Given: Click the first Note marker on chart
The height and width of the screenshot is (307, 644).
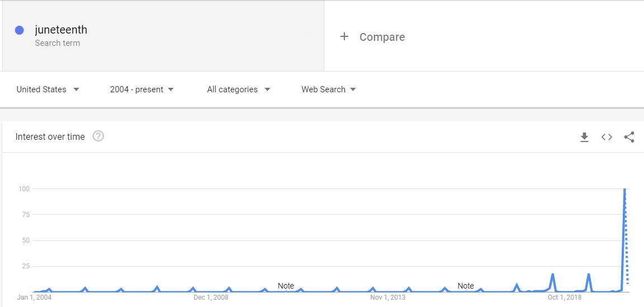Looking at the screenshot, I should pyautogui.click(x=286, y=286).
